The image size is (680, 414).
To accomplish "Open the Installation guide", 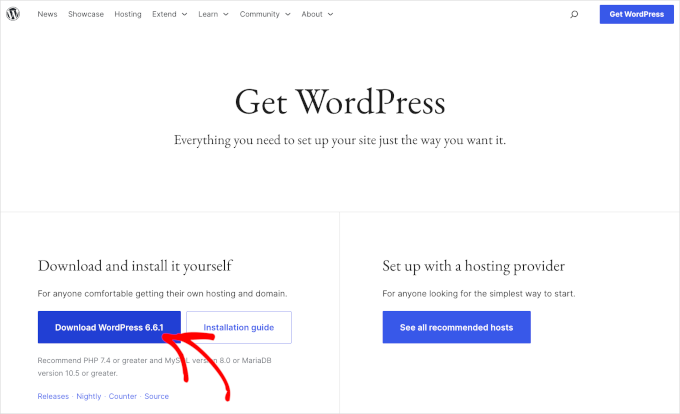I will 238,327.
